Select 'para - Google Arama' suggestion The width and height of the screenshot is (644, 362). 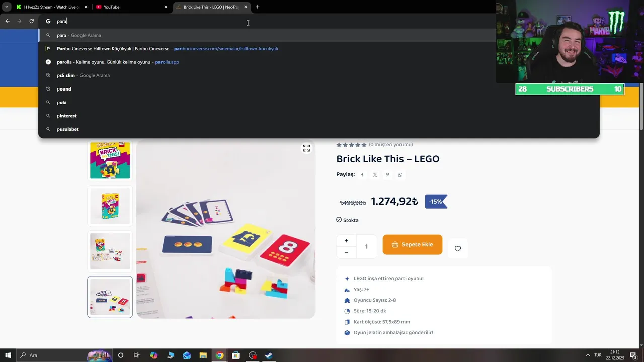(x=319, y=35)
